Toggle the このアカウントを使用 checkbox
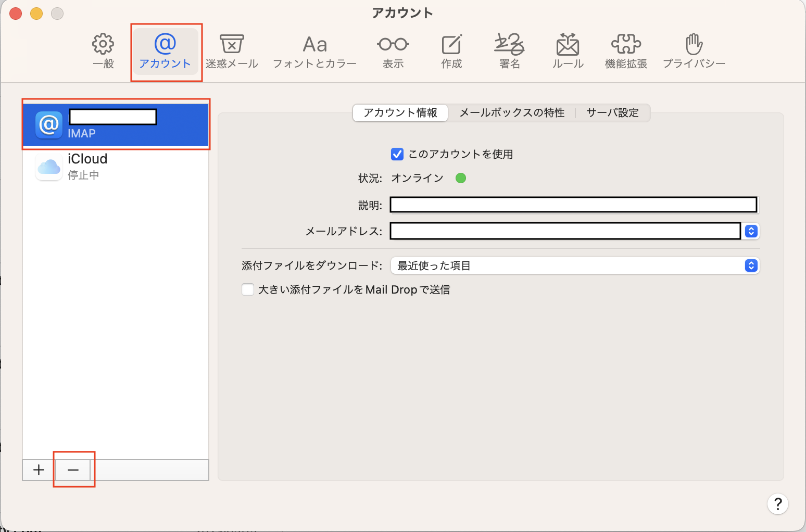This screenshot has height=532, width=806. coord(397,154)
